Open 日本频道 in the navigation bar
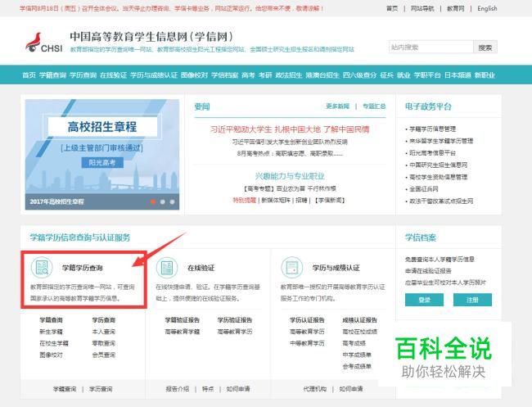 [x=458, y=75]
